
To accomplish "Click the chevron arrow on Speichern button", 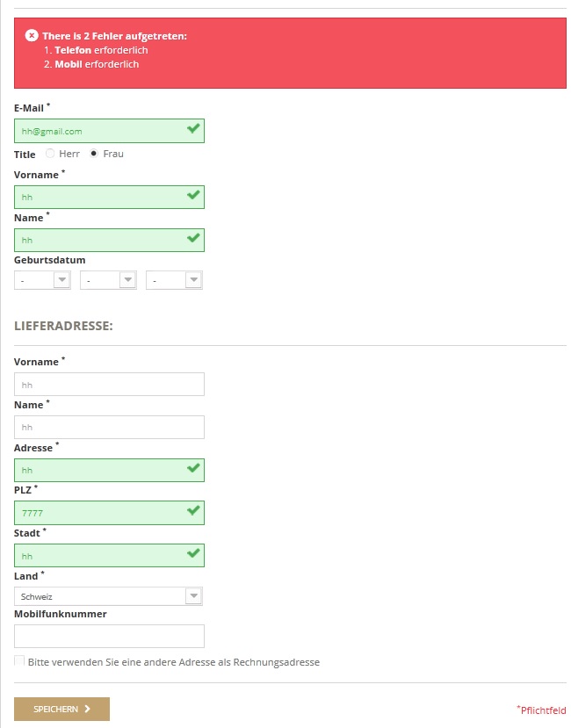I will (87, 709).
